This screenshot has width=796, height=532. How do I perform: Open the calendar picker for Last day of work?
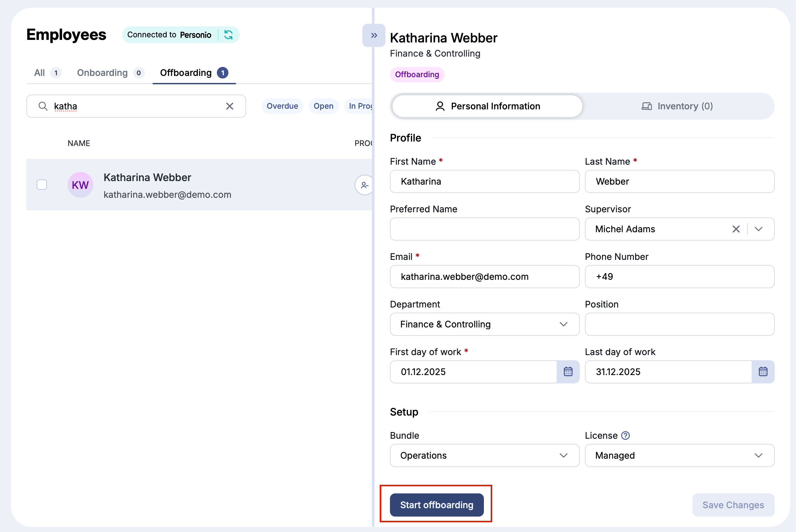[763, 371]
